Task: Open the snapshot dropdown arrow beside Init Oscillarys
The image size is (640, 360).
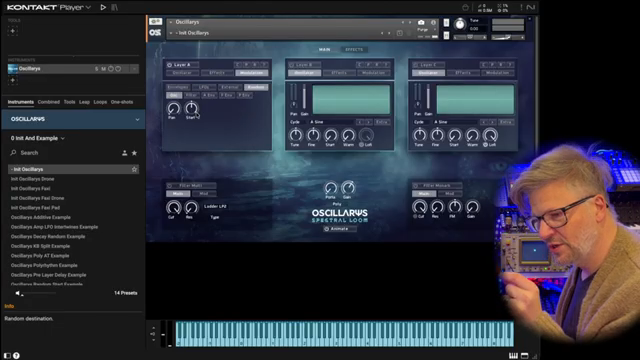Action: point(171,33)
